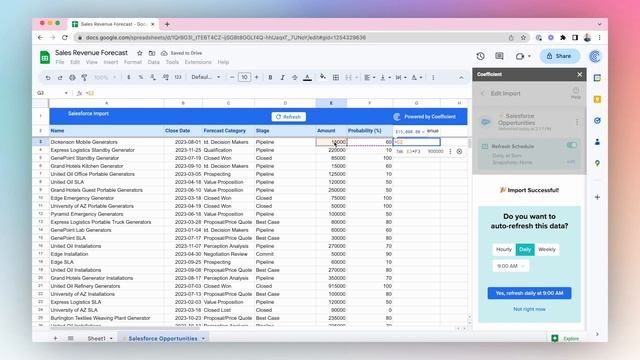Click the undo icon in toolbar

[x=48, y=78]
